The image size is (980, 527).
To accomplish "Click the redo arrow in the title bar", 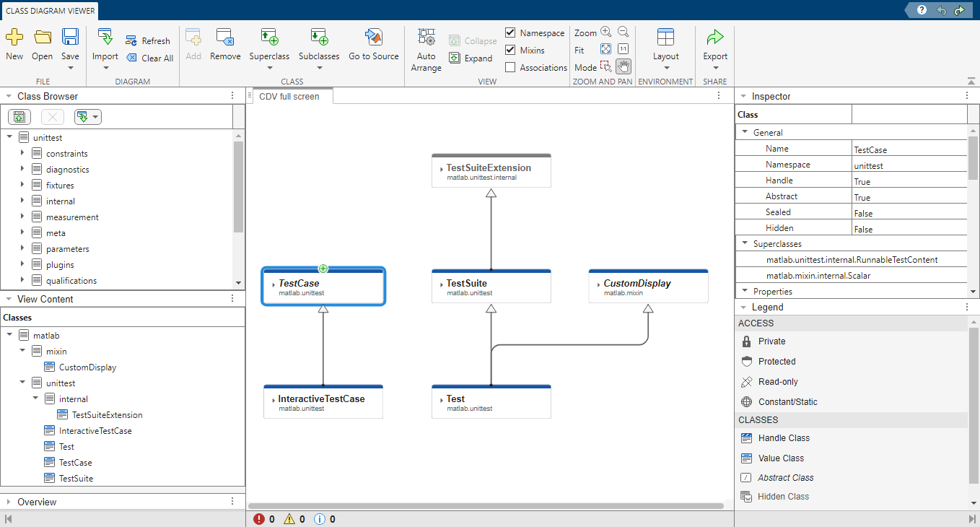I will pyautogui.click(x=959, y=10).
